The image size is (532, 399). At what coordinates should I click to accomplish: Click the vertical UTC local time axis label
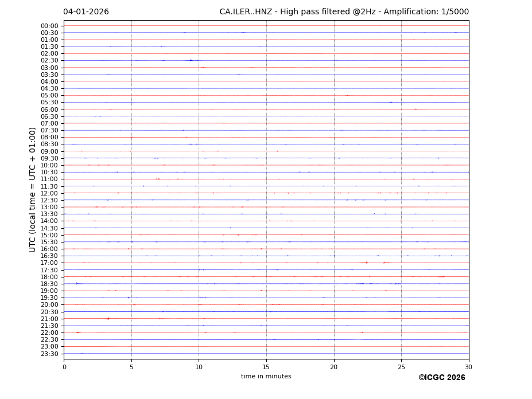[x=33, y=189]
